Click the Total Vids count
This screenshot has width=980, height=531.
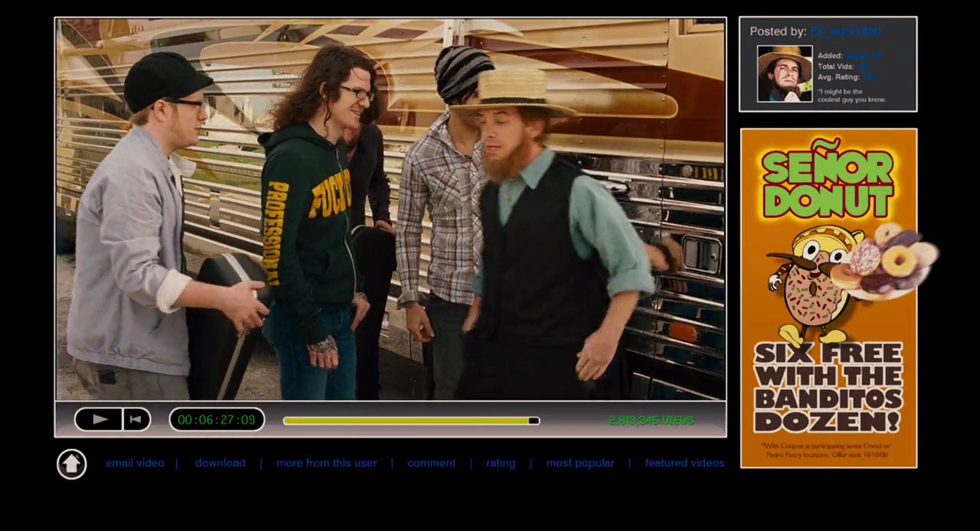864,67
